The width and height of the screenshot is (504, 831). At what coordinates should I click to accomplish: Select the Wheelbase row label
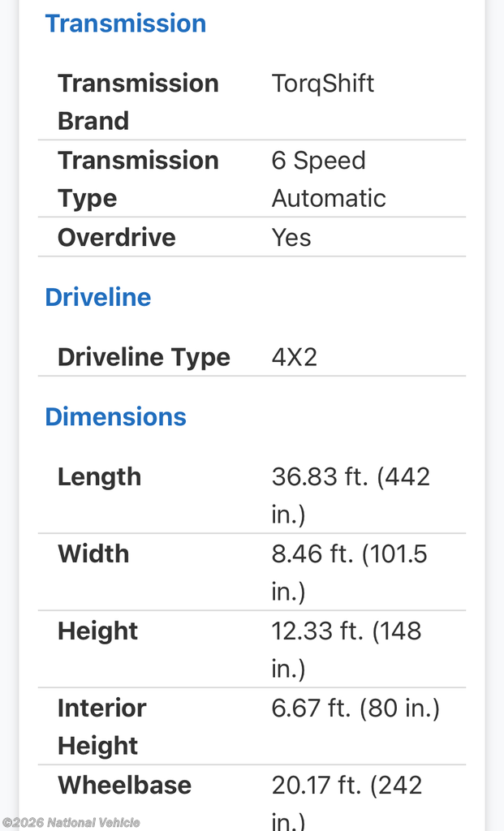[124, 785]
